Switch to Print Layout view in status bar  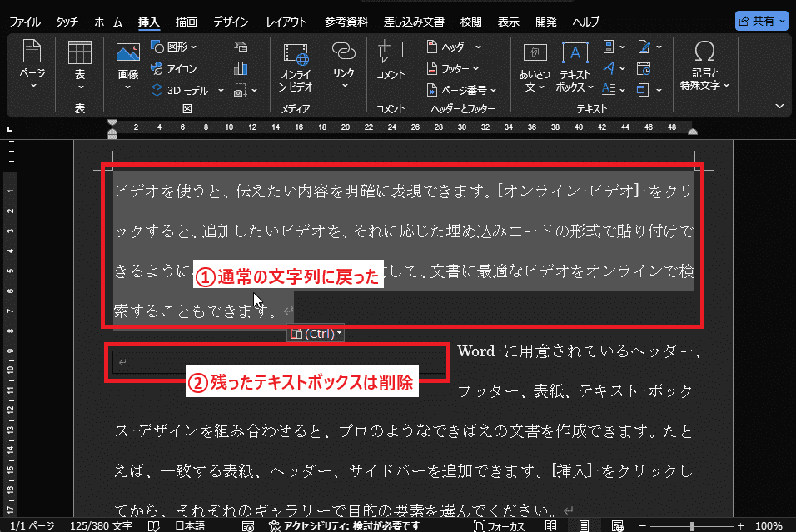(x=585, y=525)
